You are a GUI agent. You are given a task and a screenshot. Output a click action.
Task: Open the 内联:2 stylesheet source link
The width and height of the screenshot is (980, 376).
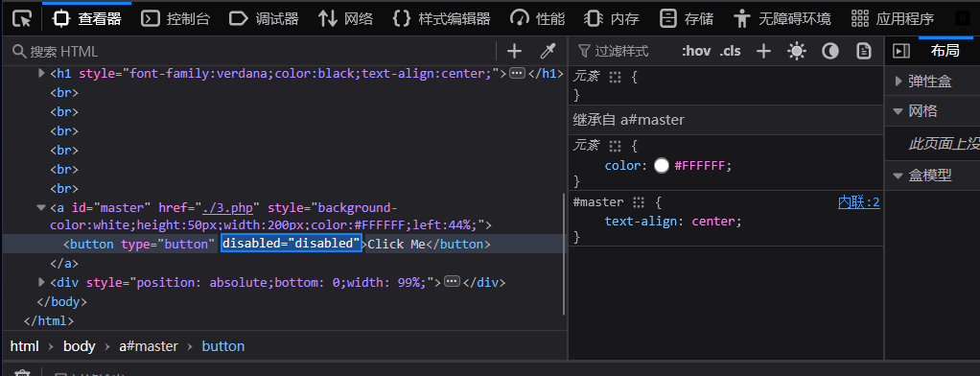[x=859, y=202]
